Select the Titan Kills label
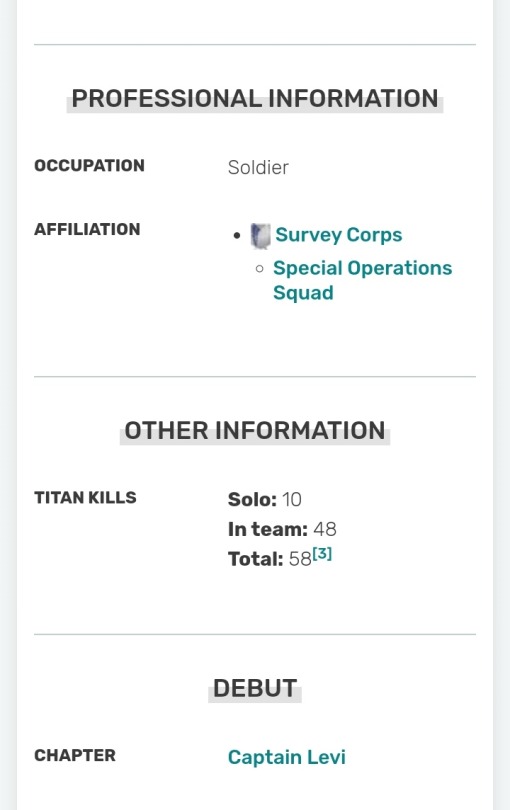 85,497
